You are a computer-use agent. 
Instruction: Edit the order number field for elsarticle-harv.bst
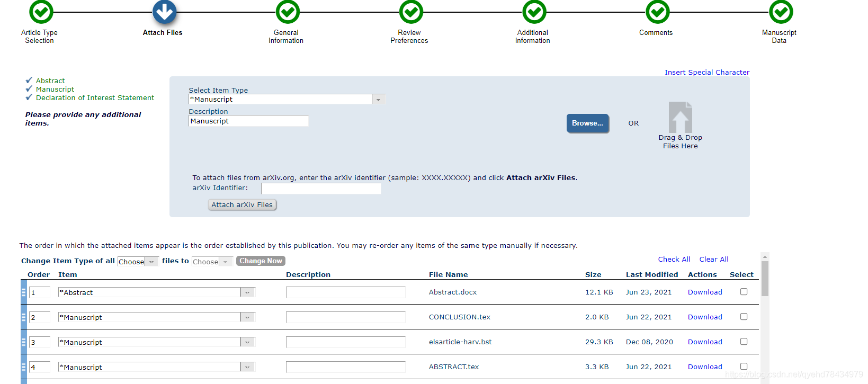click(39, 342)
